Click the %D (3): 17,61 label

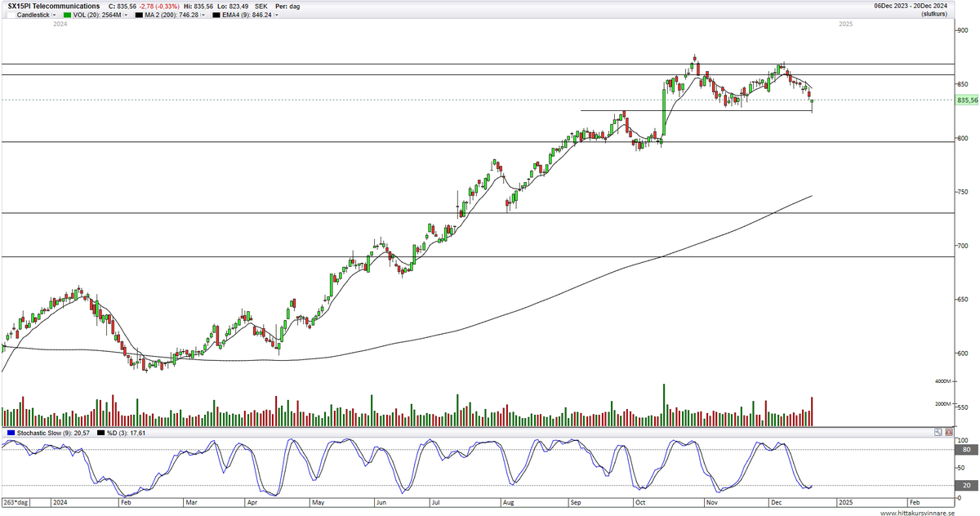point(126,433)
